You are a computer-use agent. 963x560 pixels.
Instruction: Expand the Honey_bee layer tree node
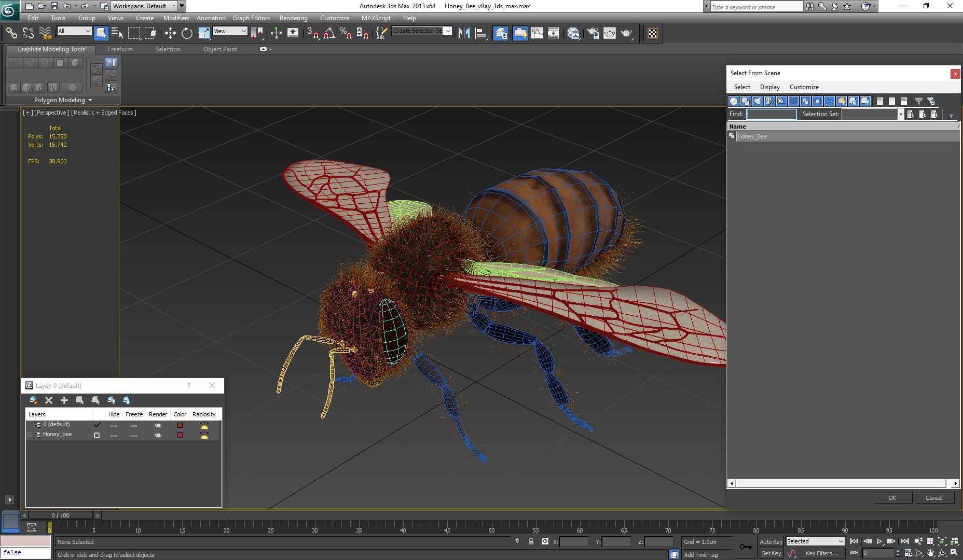[x=30, y=435]
